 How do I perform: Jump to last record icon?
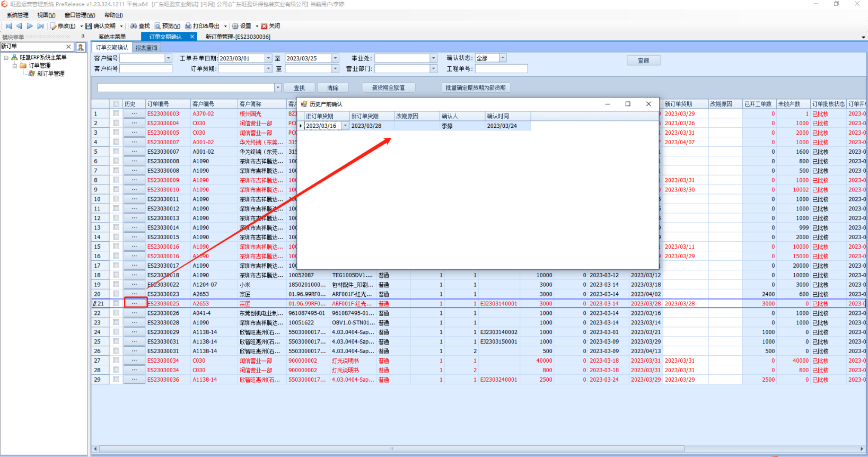(x=40, y=26)
